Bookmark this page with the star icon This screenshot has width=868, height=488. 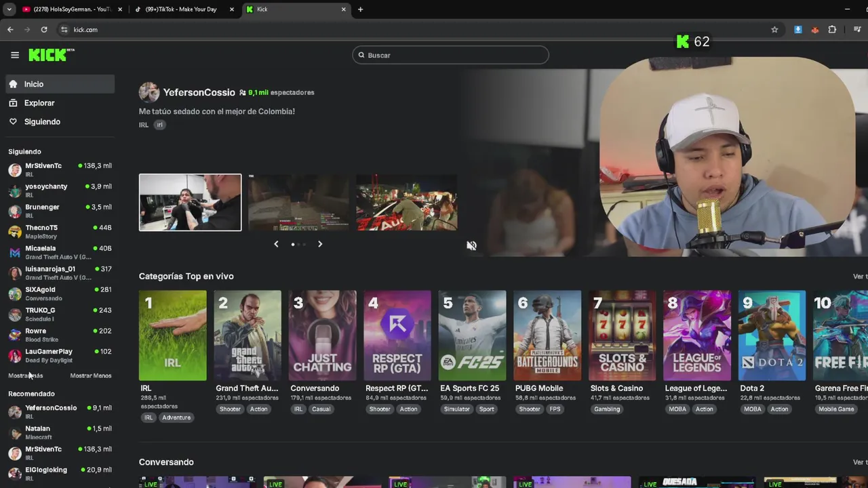(x=774, y=29)
